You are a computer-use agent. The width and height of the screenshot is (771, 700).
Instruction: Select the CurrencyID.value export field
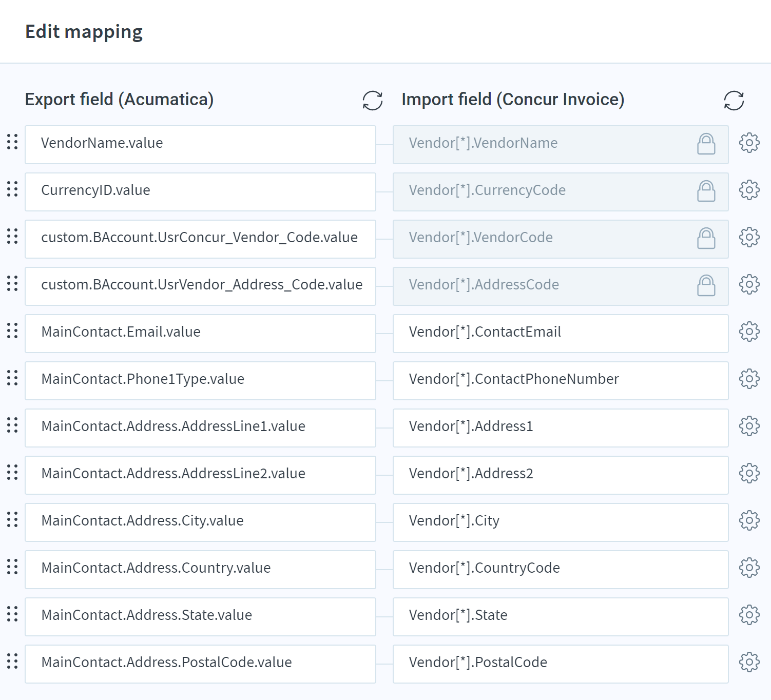click(x=200, y=192)
